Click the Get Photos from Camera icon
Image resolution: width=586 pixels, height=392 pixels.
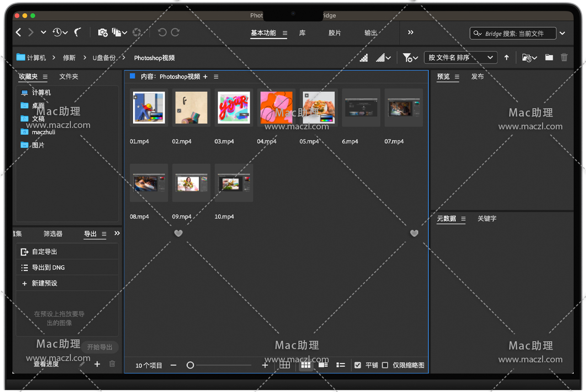coord(103,32)
